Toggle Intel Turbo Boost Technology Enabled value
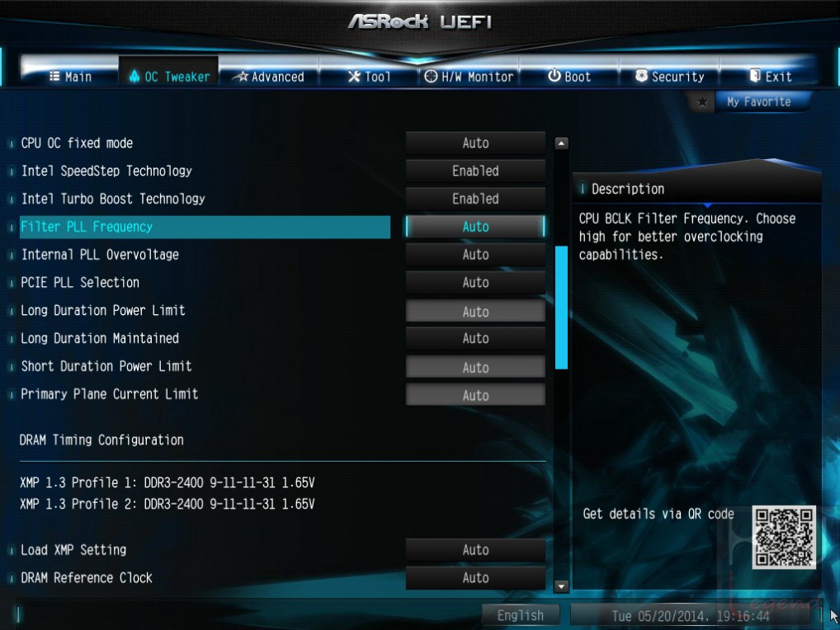Viewport: 840px width, 630px height. point(475,199)
